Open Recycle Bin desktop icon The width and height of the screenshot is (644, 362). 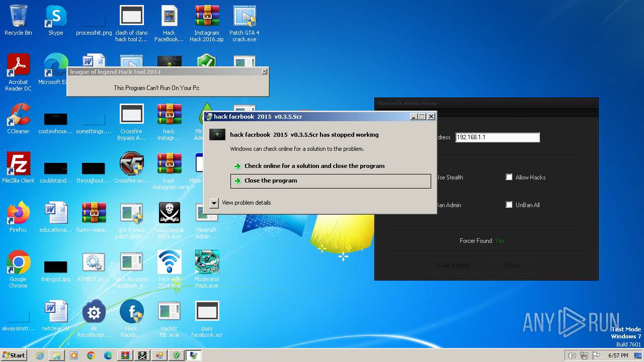[x=18, y=20]
